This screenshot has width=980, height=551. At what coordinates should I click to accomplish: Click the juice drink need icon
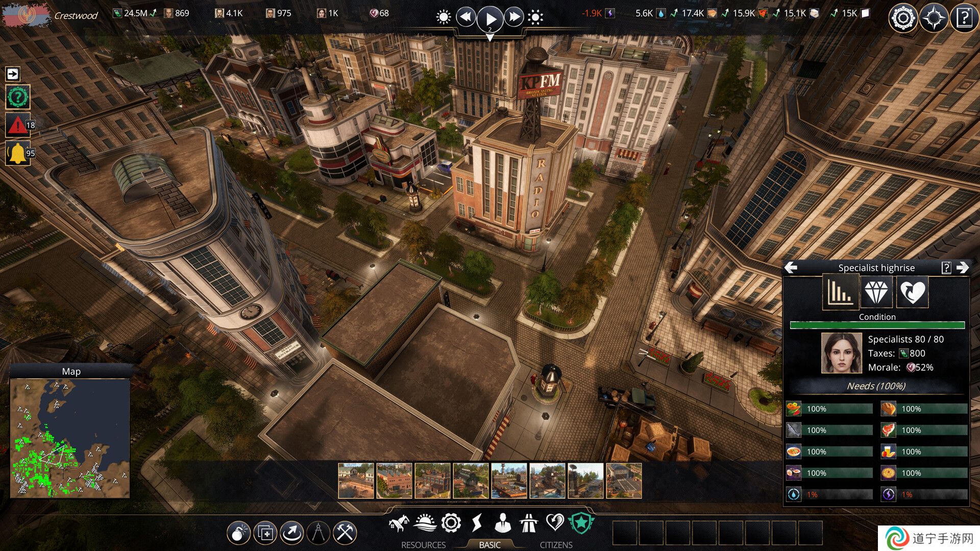pyautogui.click(x=889, y=452)
